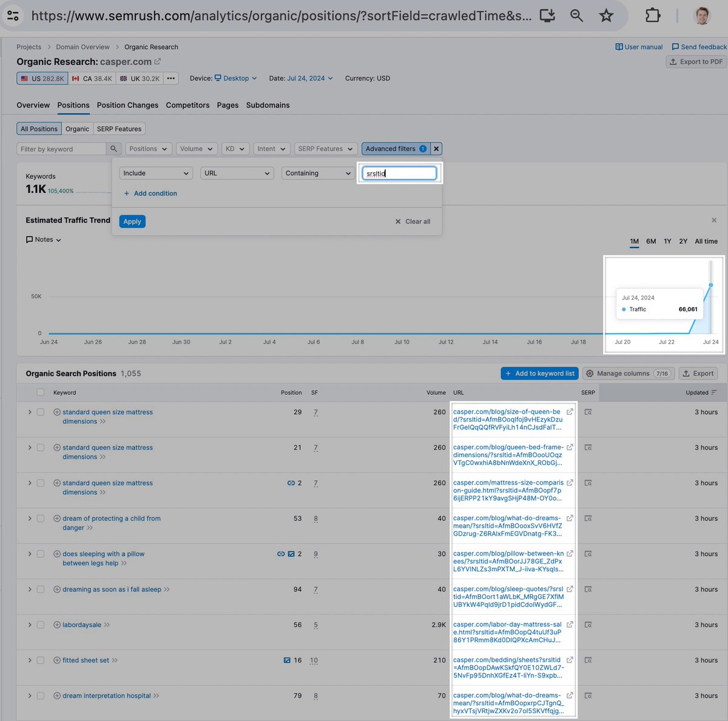
Task: View SERP snapshot for fitted sheet set row
Action: click(588, 660)
